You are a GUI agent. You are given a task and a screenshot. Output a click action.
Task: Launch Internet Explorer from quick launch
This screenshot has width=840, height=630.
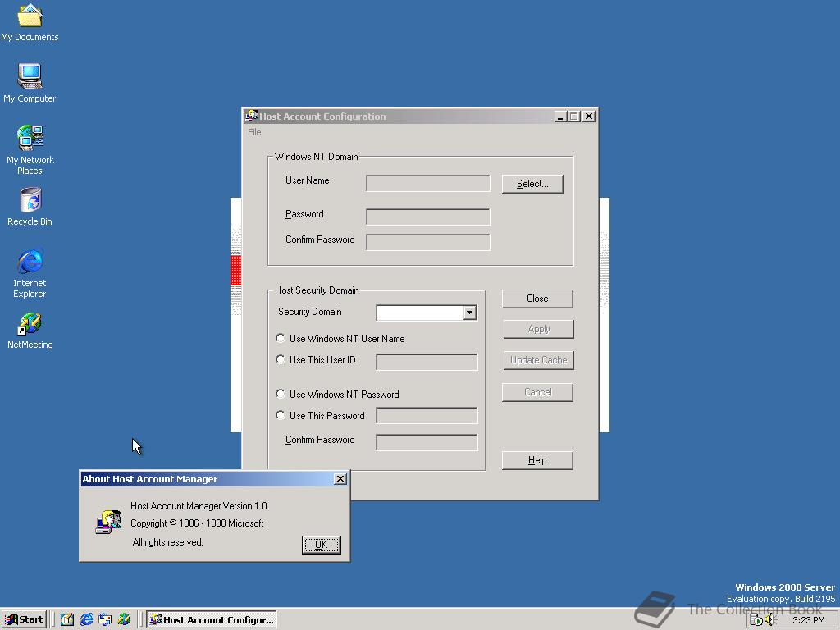[86, 619]
